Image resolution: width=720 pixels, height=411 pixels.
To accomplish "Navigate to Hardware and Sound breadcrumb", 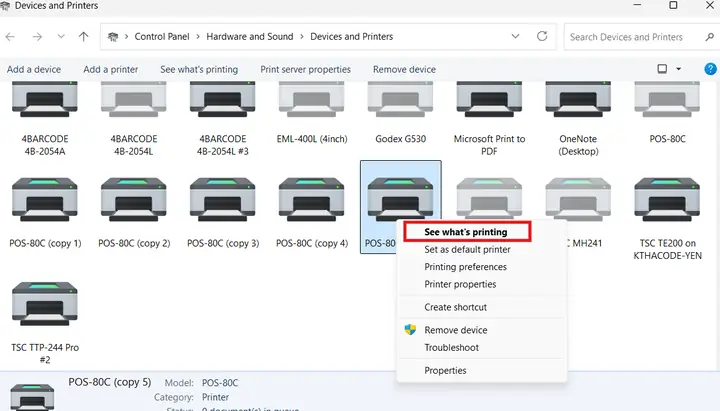I will 250,37.
